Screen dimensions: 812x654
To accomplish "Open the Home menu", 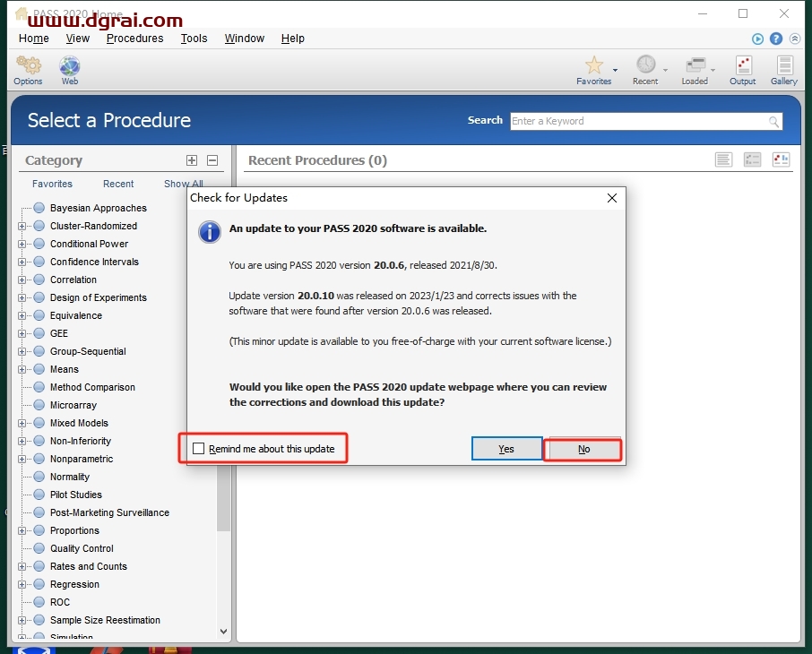I will [34, 39].
